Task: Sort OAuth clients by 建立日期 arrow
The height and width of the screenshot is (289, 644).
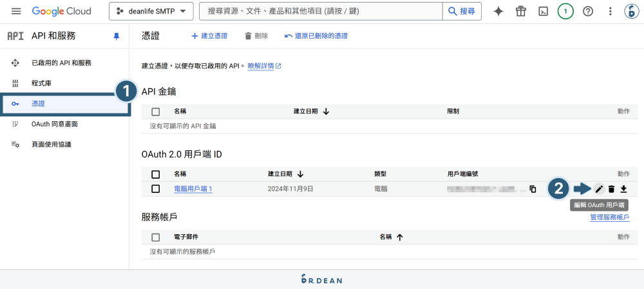Action: [x=300, y=175]
